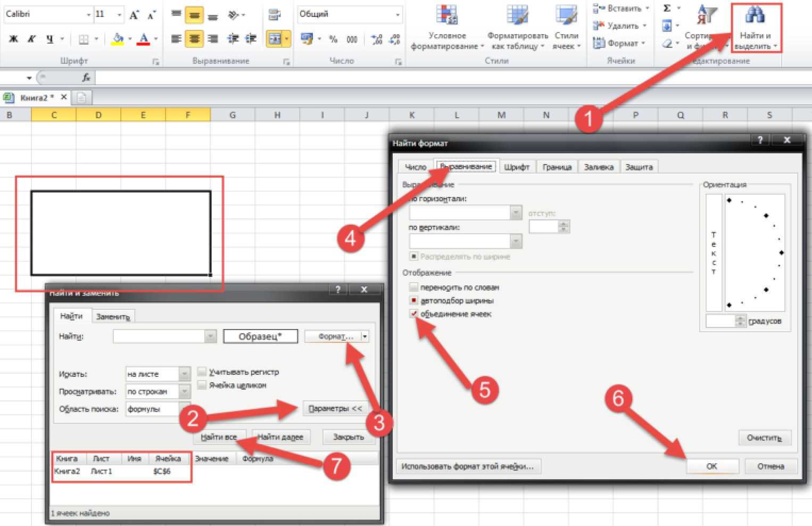Click the Increase Indent icon
812x526 pixels.
pyautogui.click(x=251, y=39)
